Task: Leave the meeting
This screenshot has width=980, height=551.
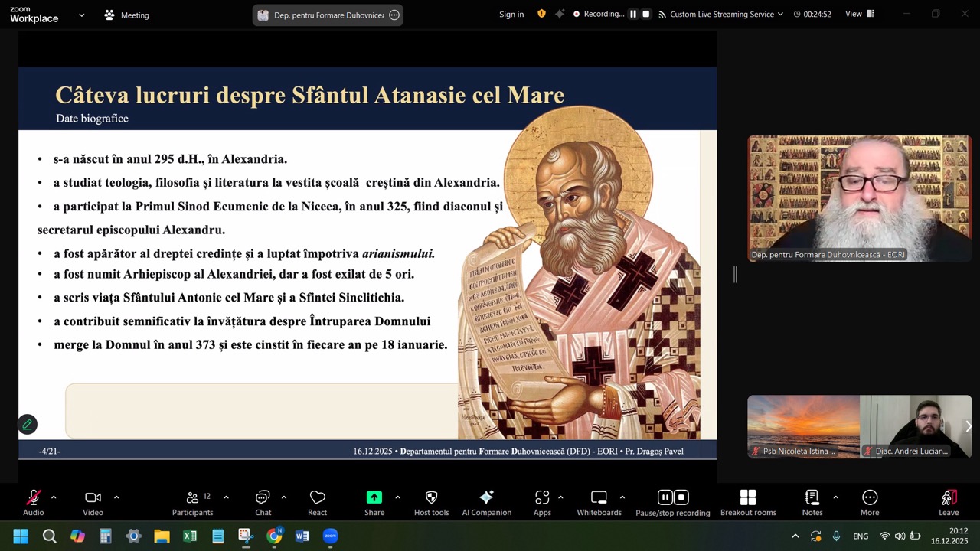Action: click(948, 498)
